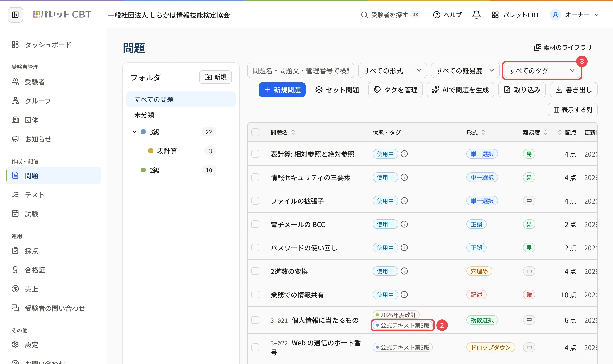Create new folder with 新規 button

tap(215, 77)
